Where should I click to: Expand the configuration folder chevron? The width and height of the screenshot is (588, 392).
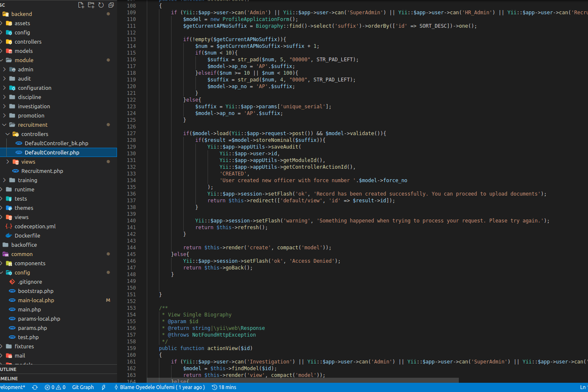[x=4, y=88]
